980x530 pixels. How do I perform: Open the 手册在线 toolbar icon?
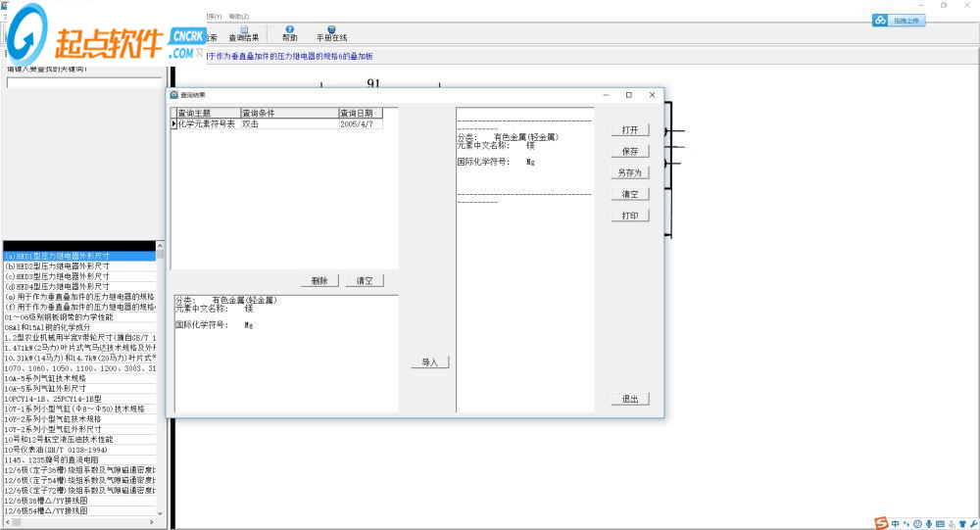click(x=331, y=33)
